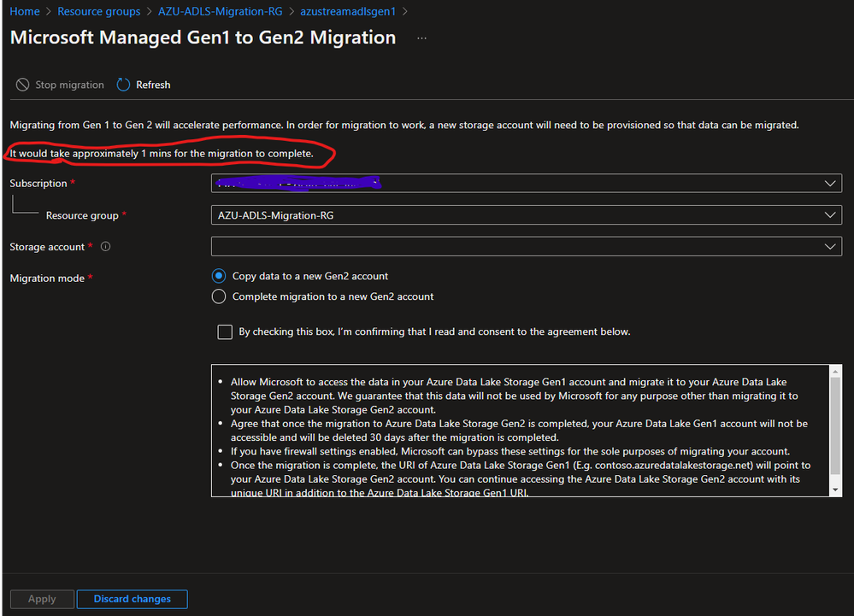This screenshot has height=616, width=854.
Task: Click the agreement box scroll-down arrow
Action: 835,490
